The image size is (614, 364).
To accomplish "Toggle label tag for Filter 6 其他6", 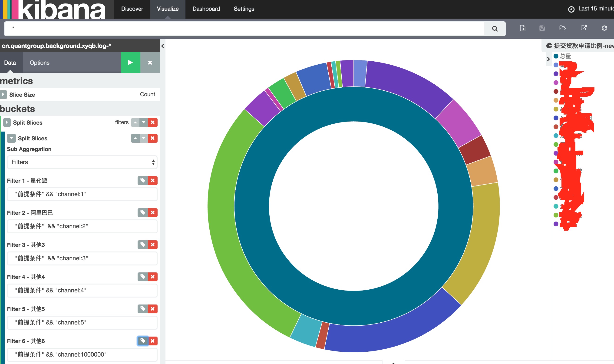I will [x=143, y=341].
